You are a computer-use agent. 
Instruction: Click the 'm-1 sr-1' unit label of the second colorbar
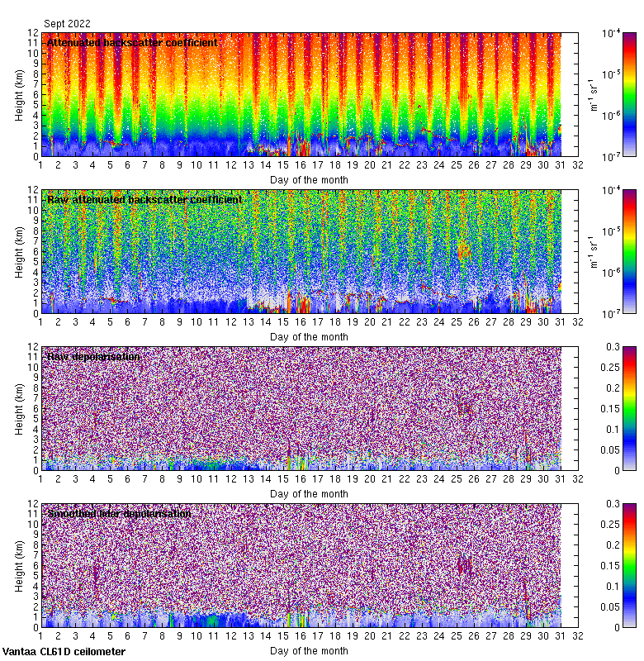[x=593, y=251]
